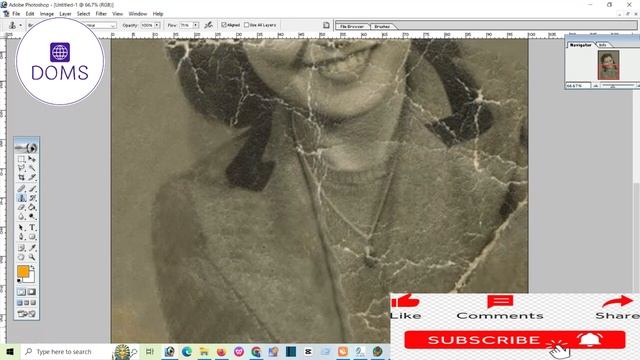This screenshot has width=640, height=360.
Task: Click the Opacity value field
Action: coord(147,25)
